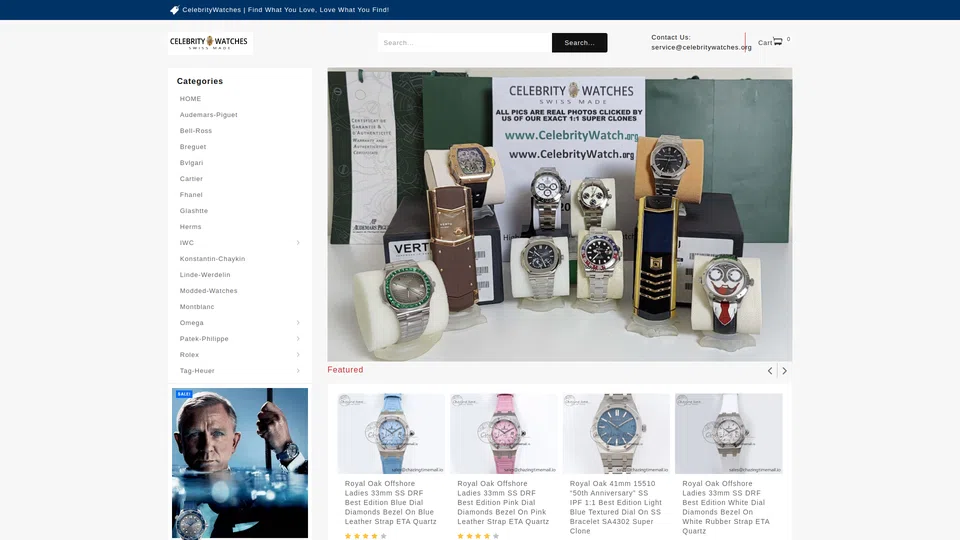Open the SALE promo image with man
This screenshot has height=540, width=960.
tap(240, 463)
